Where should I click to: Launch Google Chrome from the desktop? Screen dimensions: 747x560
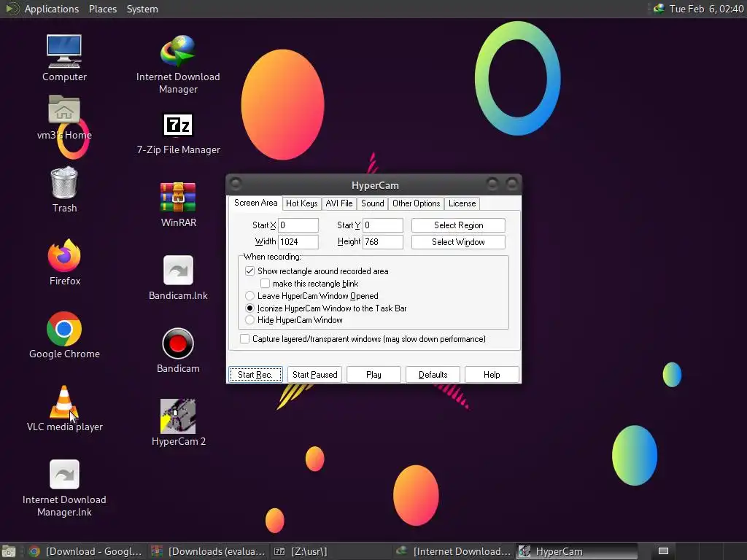(x=64, y=329)
